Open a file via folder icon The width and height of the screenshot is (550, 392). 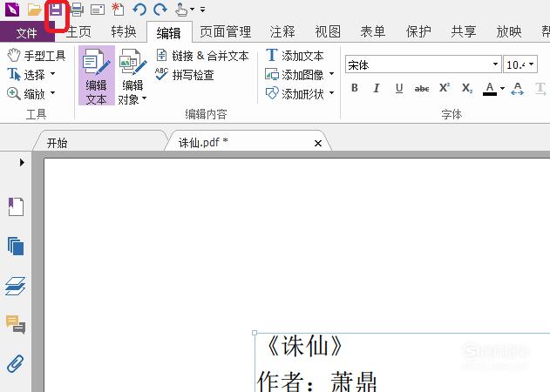(x=34, y=10)
